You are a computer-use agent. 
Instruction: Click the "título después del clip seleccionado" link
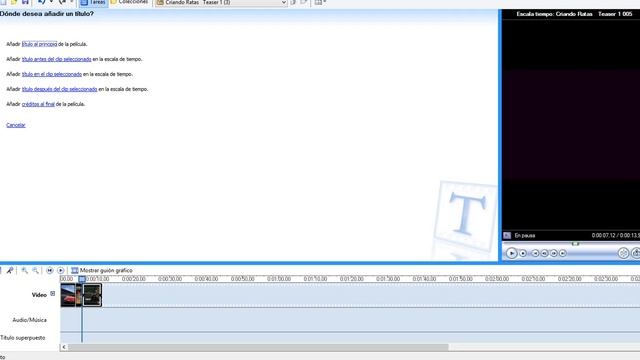59,89
